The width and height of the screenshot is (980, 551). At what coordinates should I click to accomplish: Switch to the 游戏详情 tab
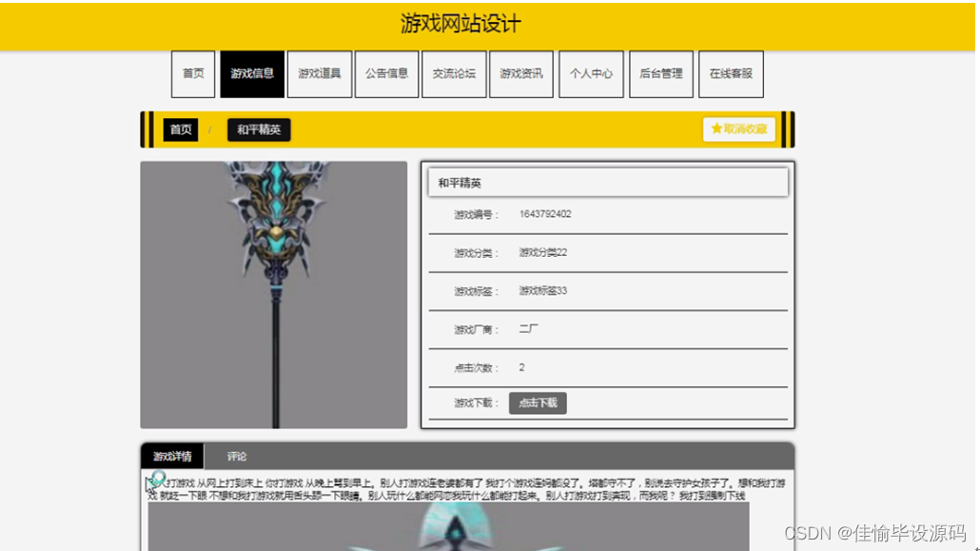172,457
